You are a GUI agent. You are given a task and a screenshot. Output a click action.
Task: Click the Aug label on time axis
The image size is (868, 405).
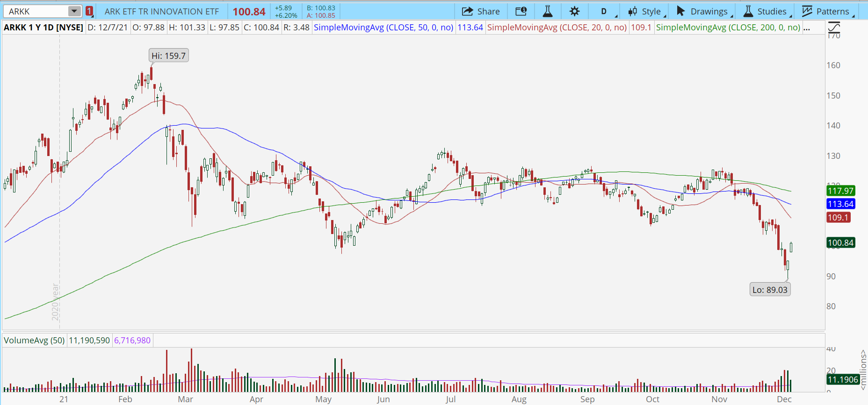519,399
